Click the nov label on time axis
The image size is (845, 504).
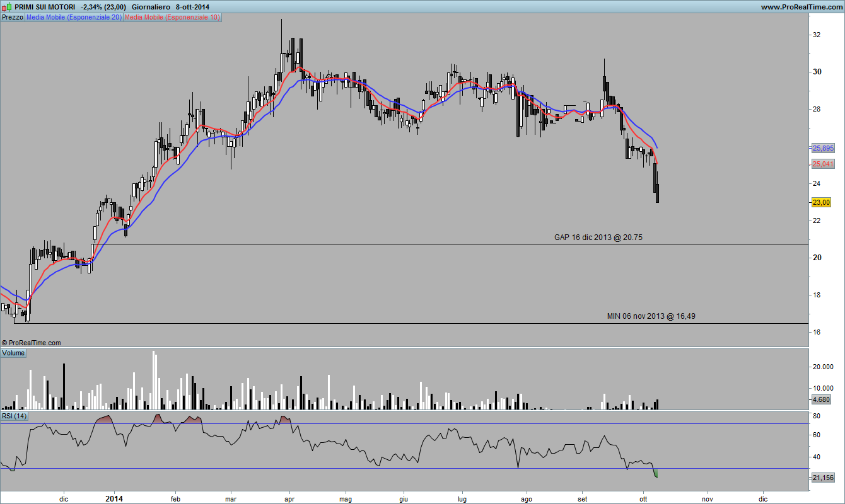pyautogui.click(x=707, y=498)
